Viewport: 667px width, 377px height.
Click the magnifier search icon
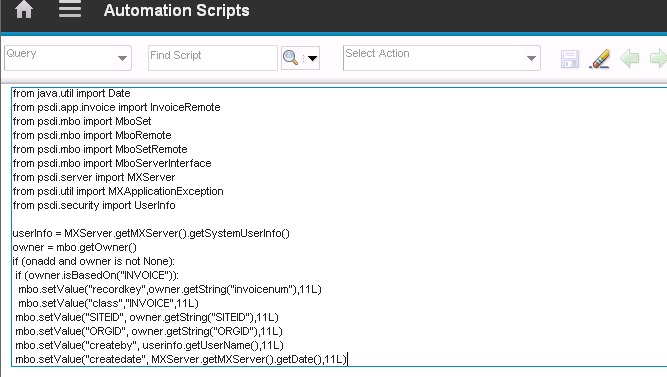[x=291, y=57]
